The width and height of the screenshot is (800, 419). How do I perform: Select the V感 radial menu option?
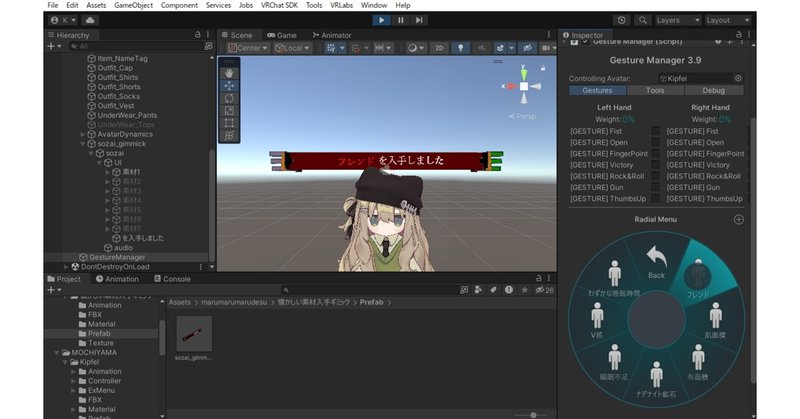point(596,321)
